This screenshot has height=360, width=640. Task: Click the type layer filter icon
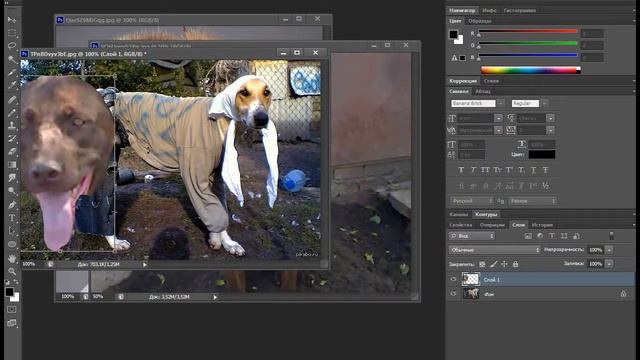[552, 236]
